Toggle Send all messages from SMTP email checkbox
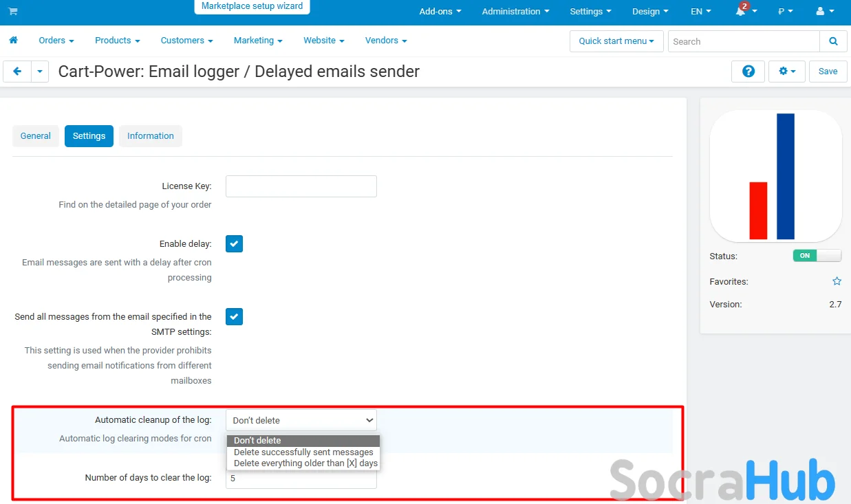 tap(235, 317)
